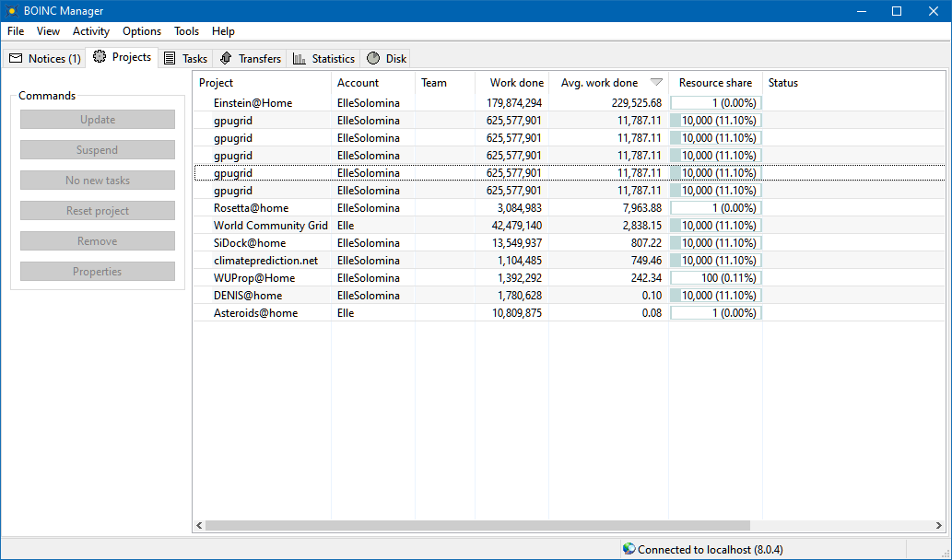952x560 pixels.
Task: Click the Elle account in Asteroids@home row
Action: (x=346, y=314)
